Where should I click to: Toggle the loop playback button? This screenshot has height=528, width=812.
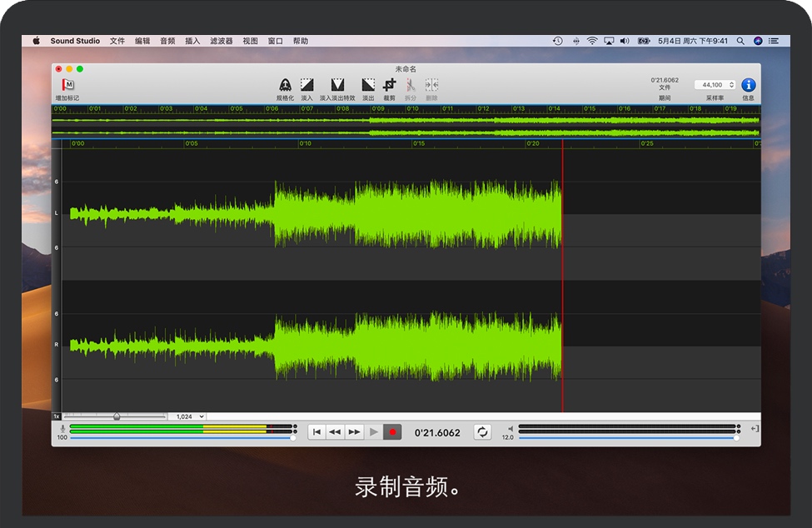[482, 432]
